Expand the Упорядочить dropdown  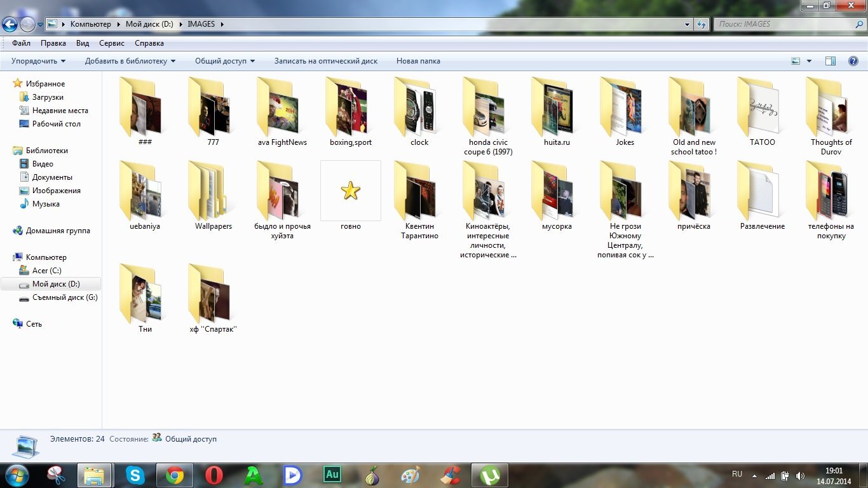39,61
